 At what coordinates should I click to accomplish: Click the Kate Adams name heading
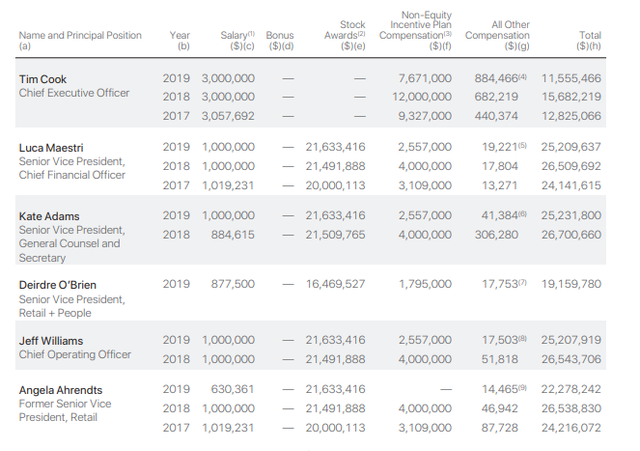click(x=51, y=215)
